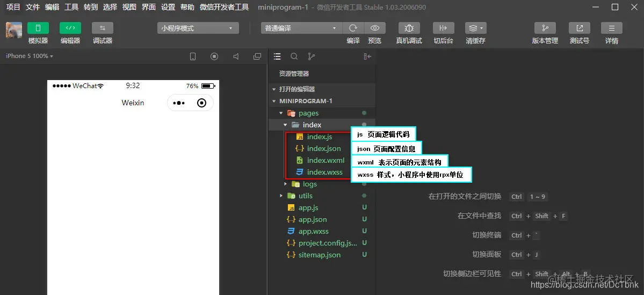Open the 详情 details icon
Screen dimensions: 644x295
[x=612, y=28]
